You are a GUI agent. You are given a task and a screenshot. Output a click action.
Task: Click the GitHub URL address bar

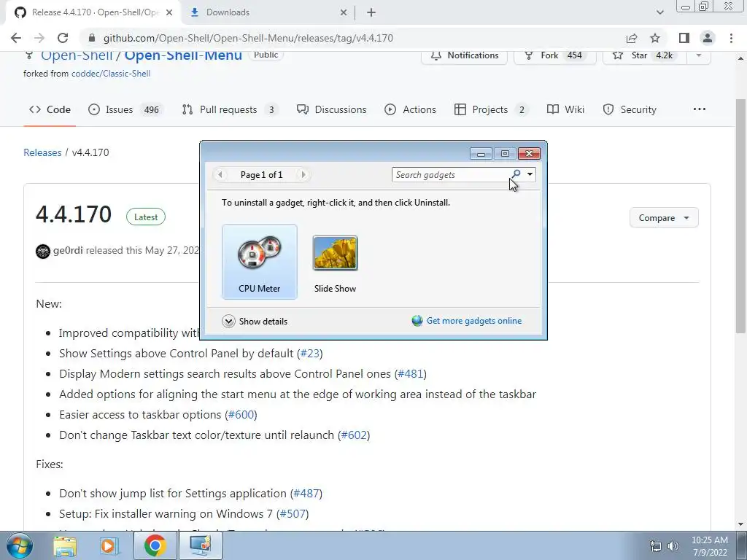click(x=248, y=38)
